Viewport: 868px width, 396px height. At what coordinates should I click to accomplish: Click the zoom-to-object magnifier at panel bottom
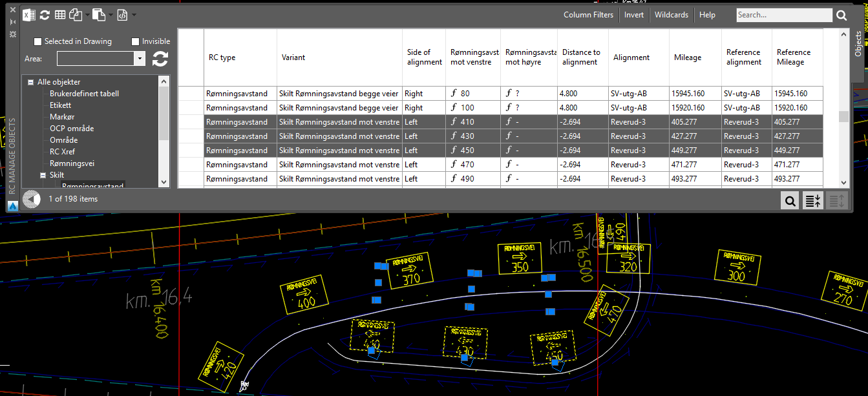click(790, 201)
